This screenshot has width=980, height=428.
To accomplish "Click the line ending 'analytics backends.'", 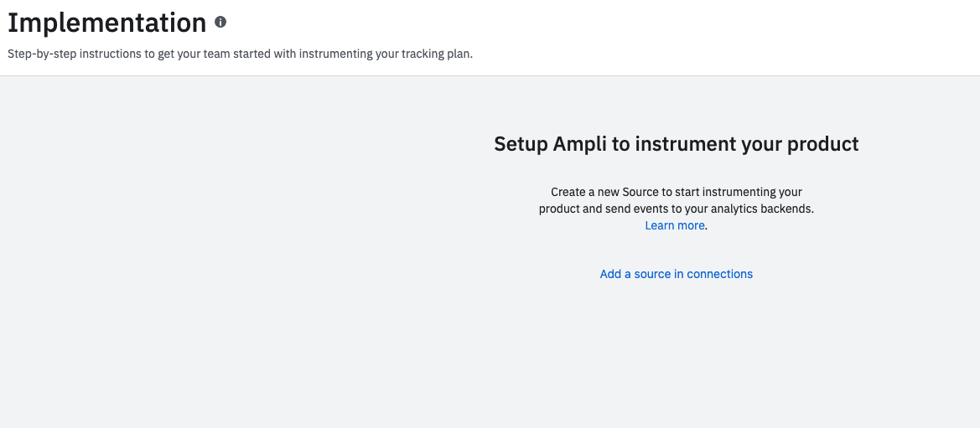I will click(x=676, y=209).
